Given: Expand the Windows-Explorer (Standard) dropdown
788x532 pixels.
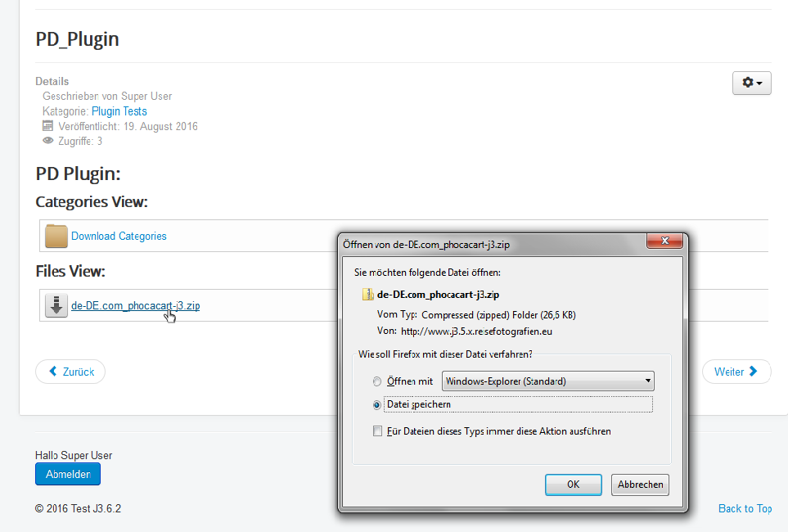Looking at the screenshot, I should click(547, 381).
